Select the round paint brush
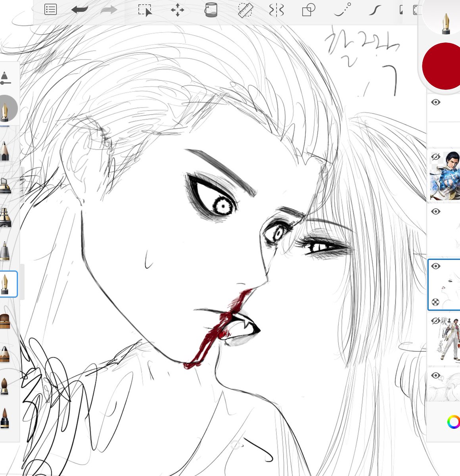460x476 pixels. (x=4, y=386)
